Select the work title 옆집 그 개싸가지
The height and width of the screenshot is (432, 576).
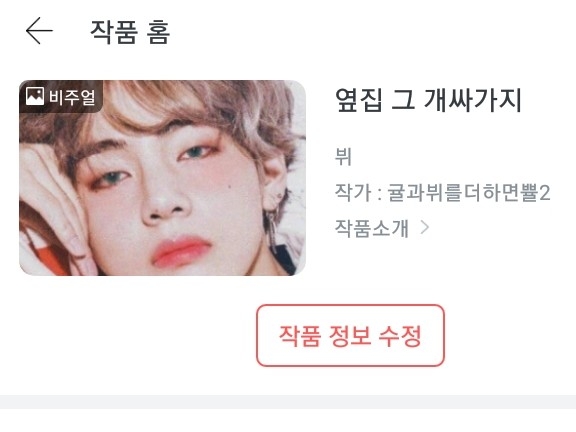point(428,100)
